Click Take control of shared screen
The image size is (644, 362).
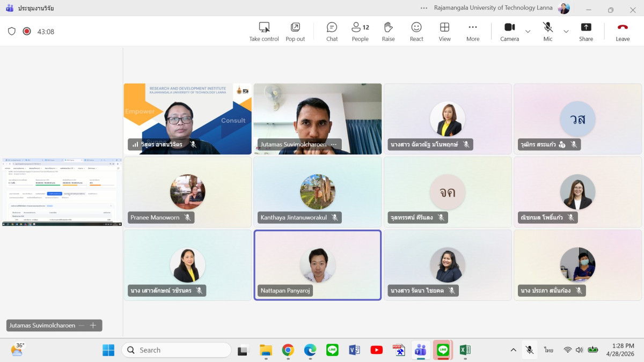point(264,31)
